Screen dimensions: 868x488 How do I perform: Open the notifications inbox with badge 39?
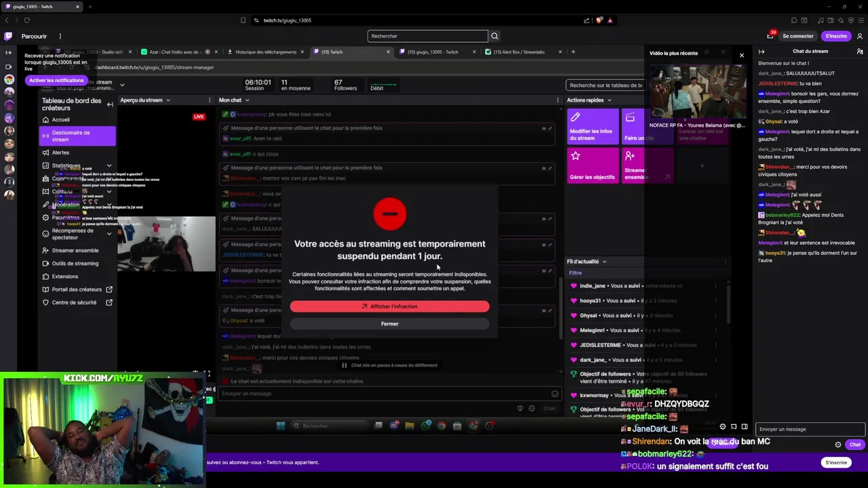(770, 36)
